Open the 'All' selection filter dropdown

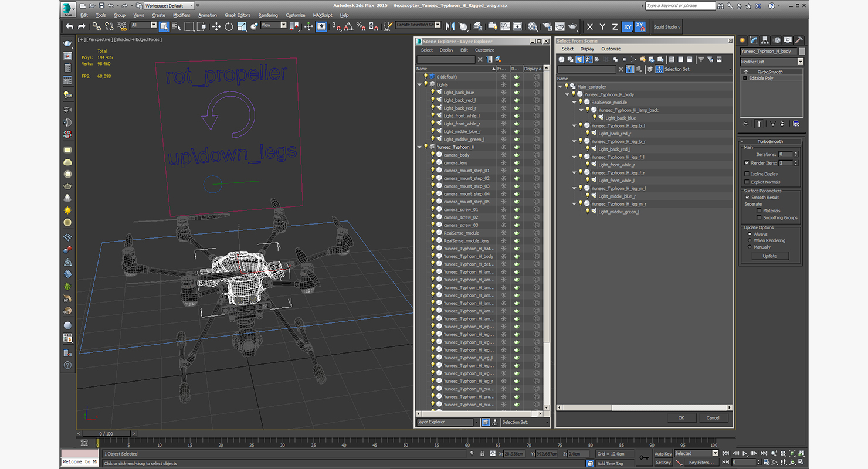[144, 25]
